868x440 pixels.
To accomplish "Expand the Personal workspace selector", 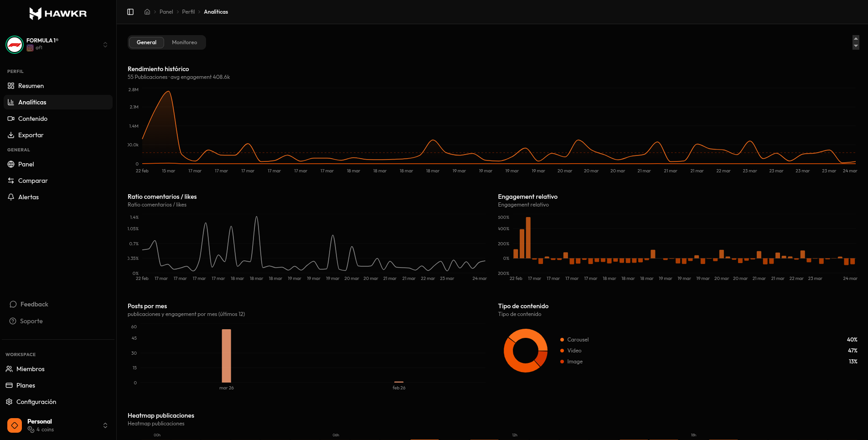I will tap(105, 425).
